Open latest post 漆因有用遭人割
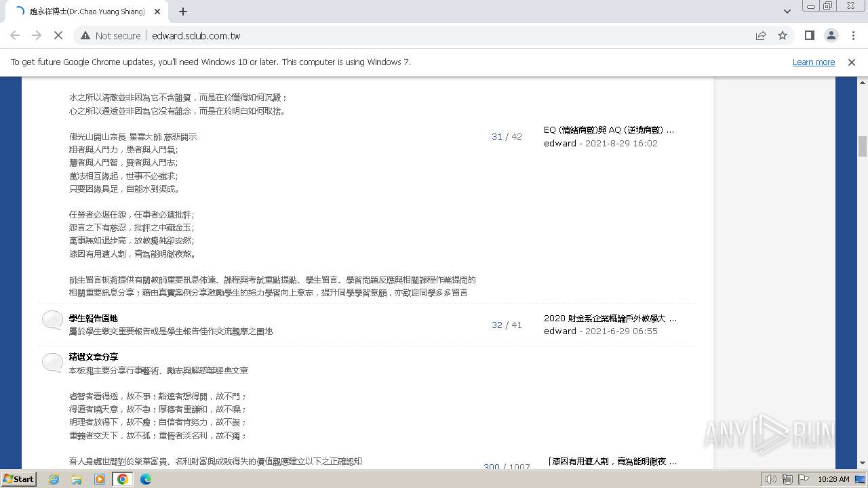 coord(612,462)
